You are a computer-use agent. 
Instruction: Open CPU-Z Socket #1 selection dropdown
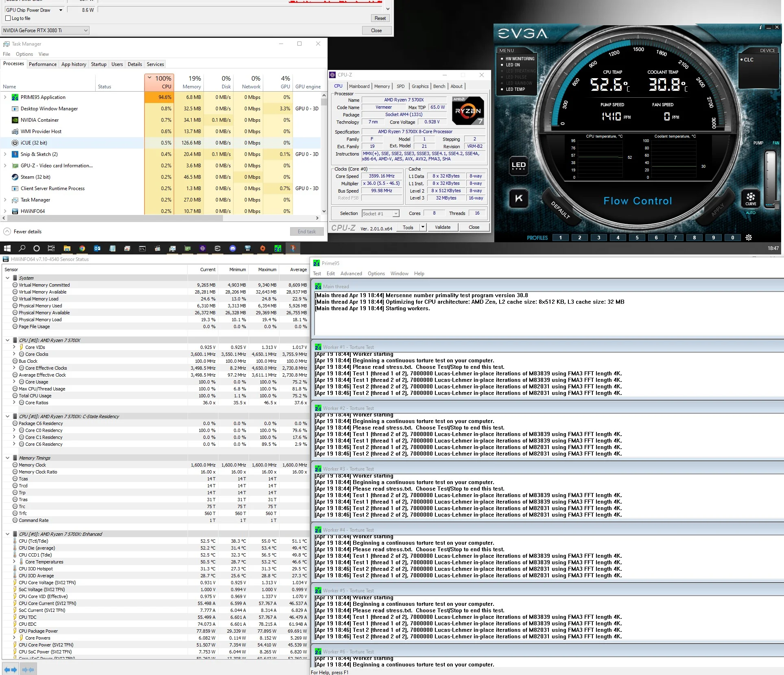[x=380, y=214]
